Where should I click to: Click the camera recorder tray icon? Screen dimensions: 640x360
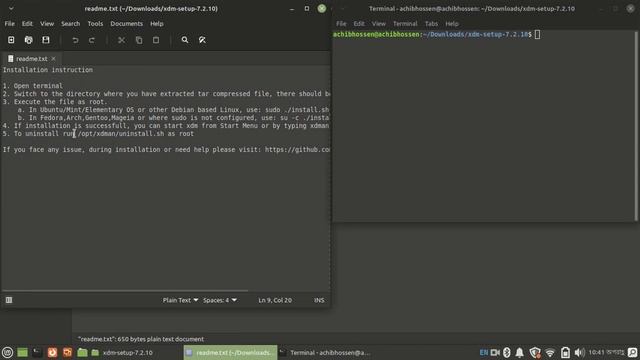click(x=495, y=352)
